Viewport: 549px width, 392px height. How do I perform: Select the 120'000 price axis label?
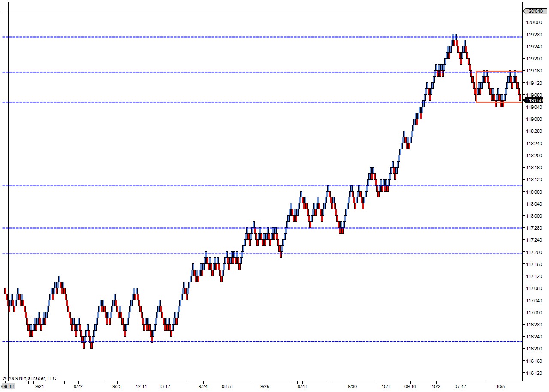pos(535,22)
